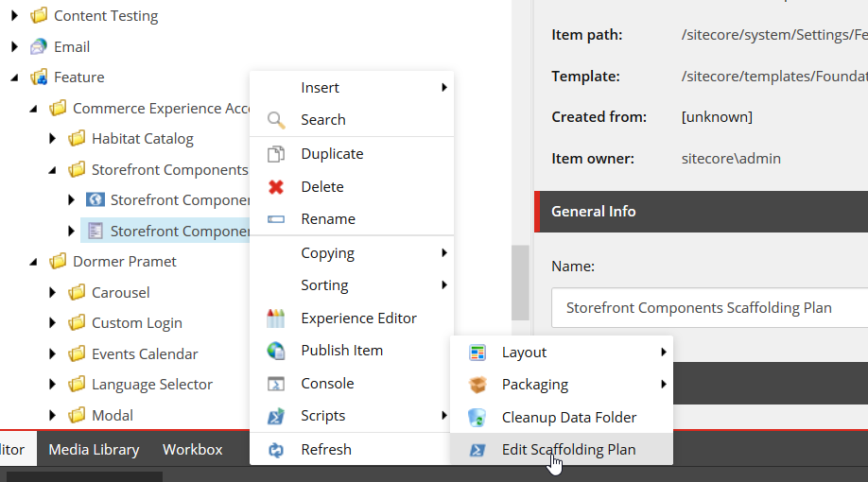The height and width of the screenshot is (482, 868).
Task: Click the Cleanup Data Folder recycle icon
Action: pos(477,418)
